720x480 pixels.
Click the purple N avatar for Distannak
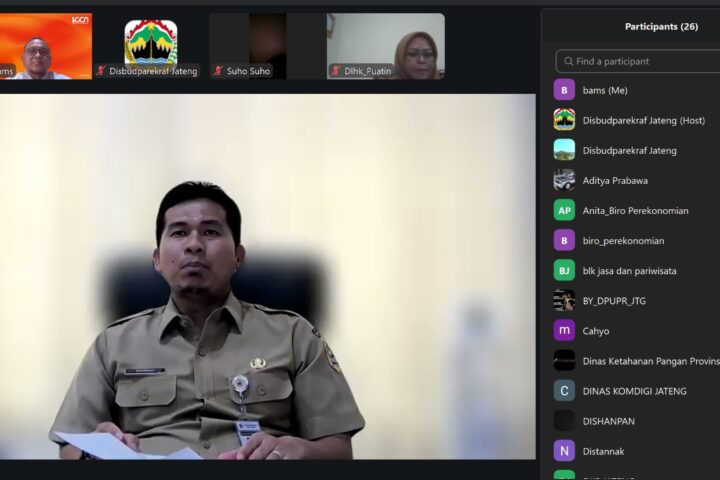564,451
